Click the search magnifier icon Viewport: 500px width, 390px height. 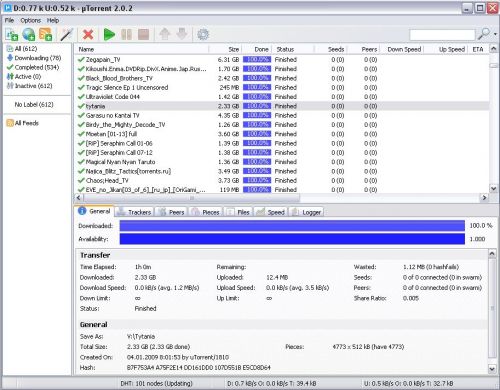[x=484, y=34]
